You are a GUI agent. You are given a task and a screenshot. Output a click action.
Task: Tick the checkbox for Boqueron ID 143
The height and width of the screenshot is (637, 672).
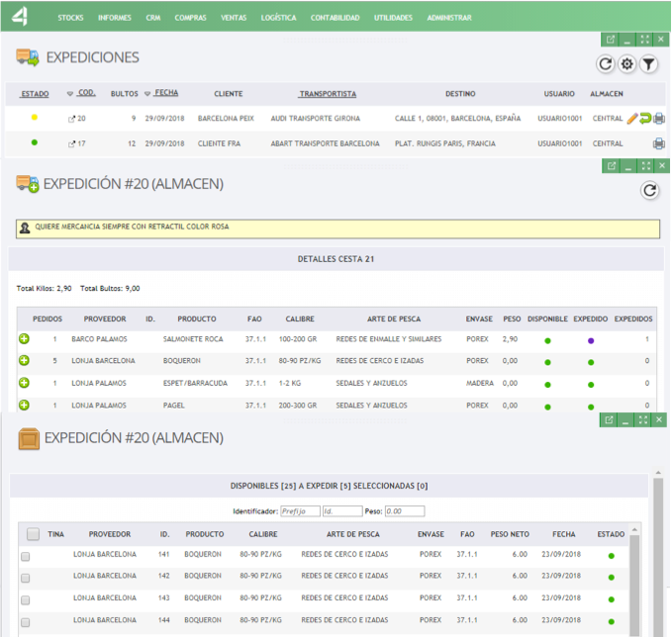(x=26, y=598)
